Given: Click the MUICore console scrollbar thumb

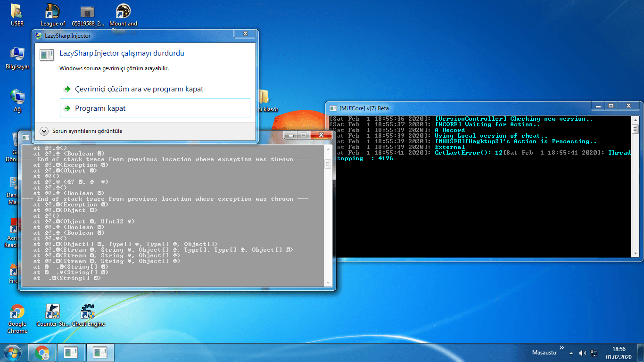Looking at the screenshot, I should (635, 129).
